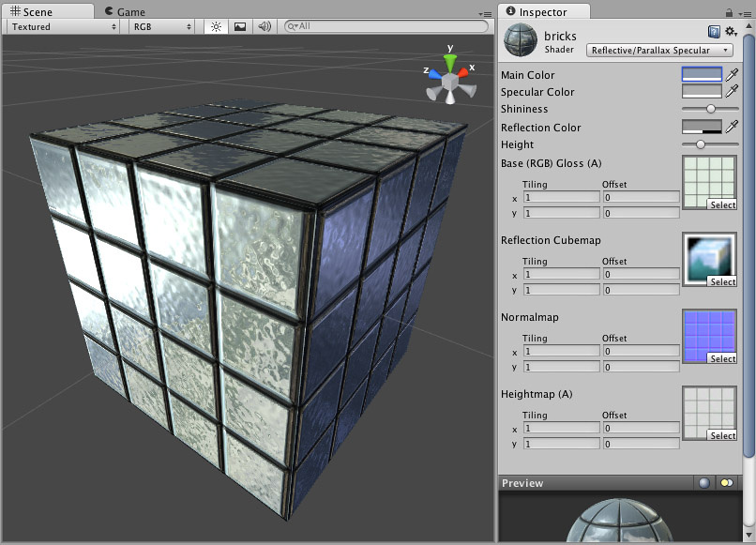Open the RGB render mode dropdown

click(x=162, y=27)
